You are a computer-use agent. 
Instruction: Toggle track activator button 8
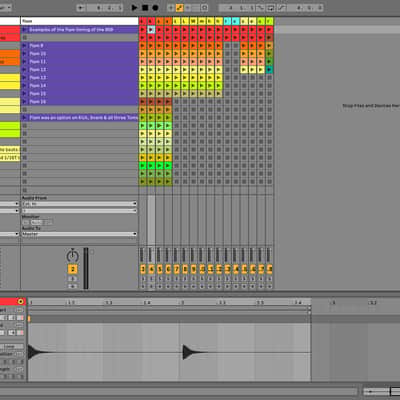click(185, 269)
